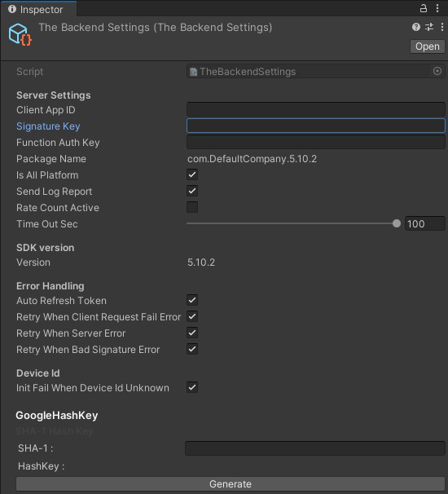Image resolution: width=448 pixels, height=494 pixels.
Task: Click the Inspector lock icon
Action: click(424, 8)
